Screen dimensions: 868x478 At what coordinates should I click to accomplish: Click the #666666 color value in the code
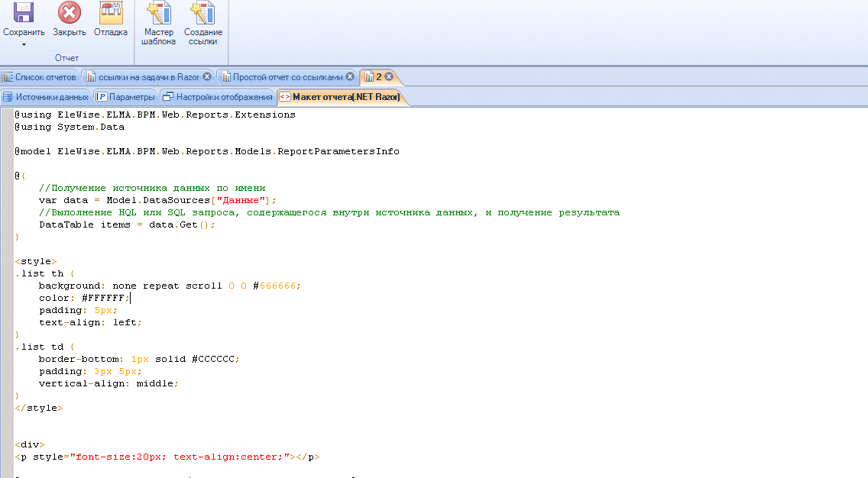pyautogui.click(x=279, y=286)
